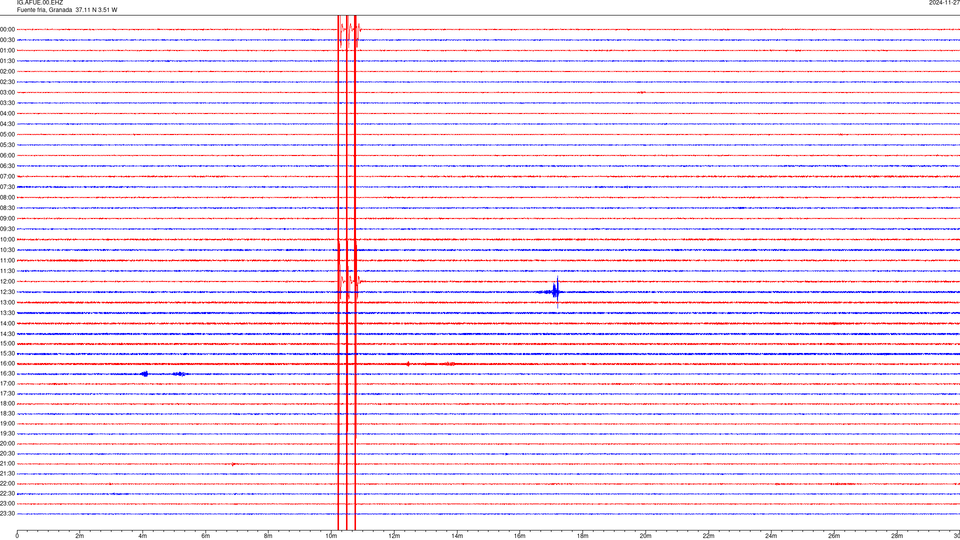Image resolution: width=960 pixels, height=540 pixels.
Task: Select the 14:00 trace time label
Action: coord(7,323)
